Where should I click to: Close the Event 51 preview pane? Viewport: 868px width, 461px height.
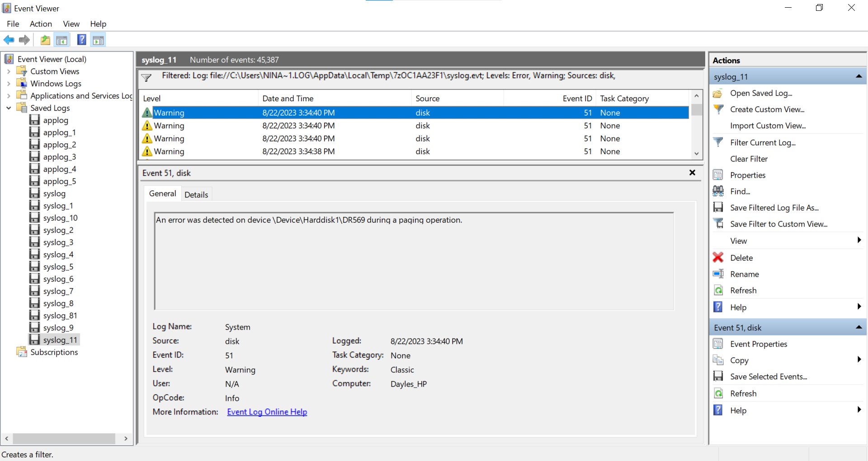click(x=692, y=173)
